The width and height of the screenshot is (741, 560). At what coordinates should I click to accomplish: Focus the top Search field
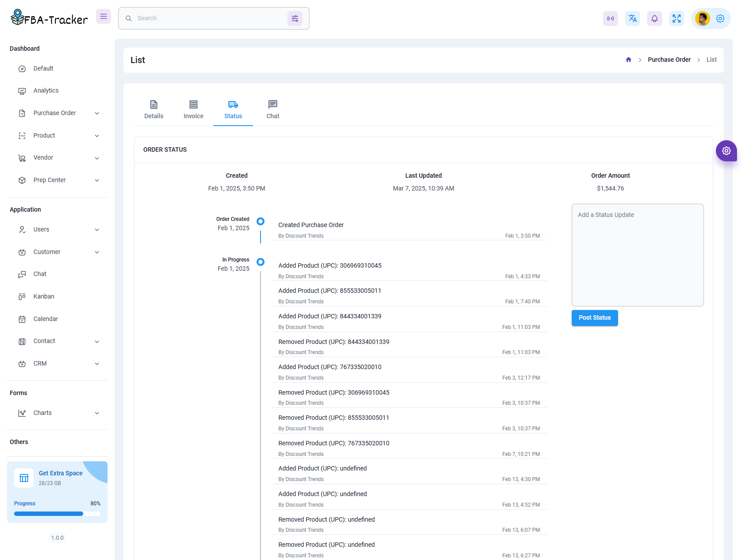tap(209, 18)
